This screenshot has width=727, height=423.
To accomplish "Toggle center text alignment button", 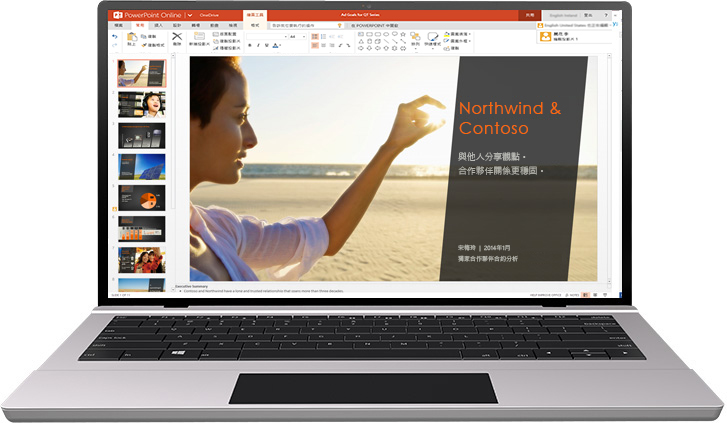I will 323,45.
